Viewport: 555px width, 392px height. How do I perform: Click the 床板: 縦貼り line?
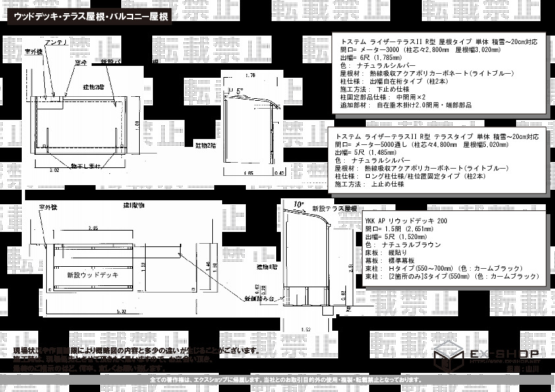coord(386,252)
